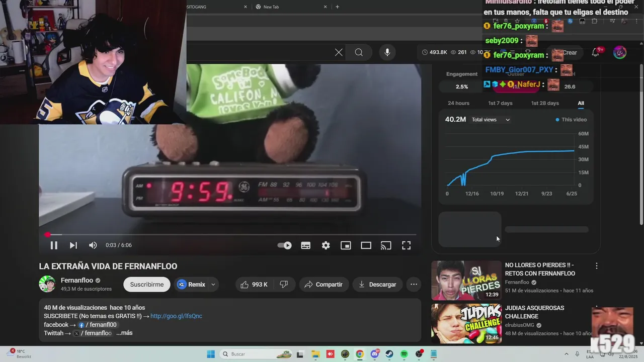Open a new browser tab

click(x=337, y=7)
